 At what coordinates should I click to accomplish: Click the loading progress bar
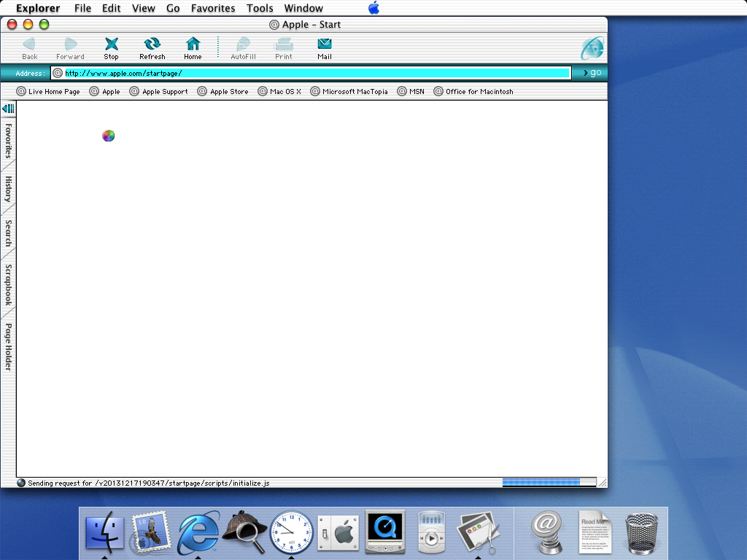pyautogui.click(x=549, y=483)
